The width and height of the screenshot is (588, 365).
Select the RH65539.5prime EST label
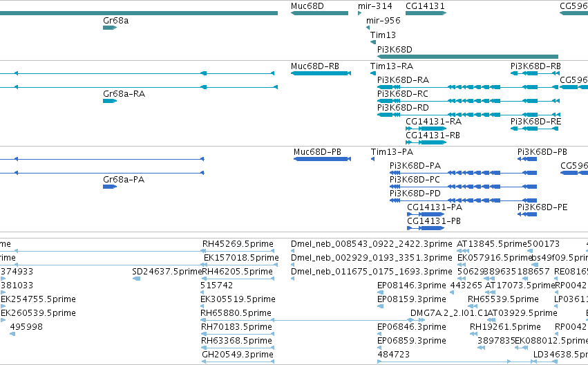(x=503, y=299)
